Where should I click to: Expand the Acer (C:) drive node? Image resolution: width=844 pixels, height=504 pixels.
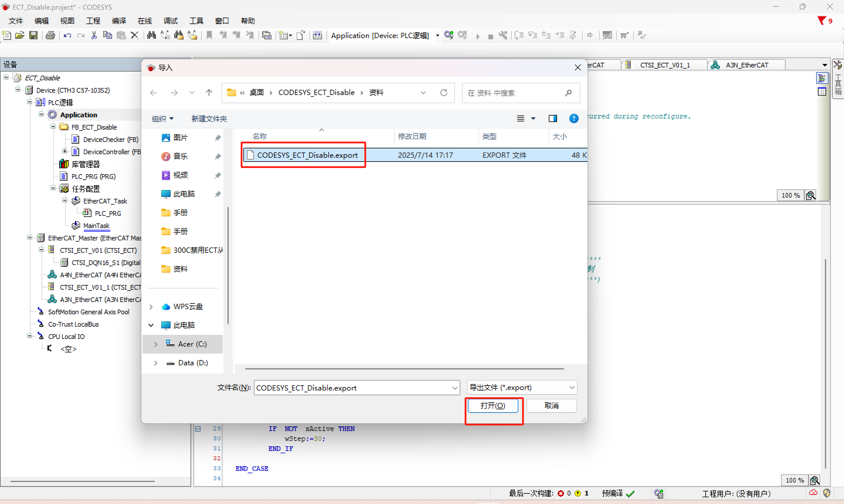tap(155, 344)
